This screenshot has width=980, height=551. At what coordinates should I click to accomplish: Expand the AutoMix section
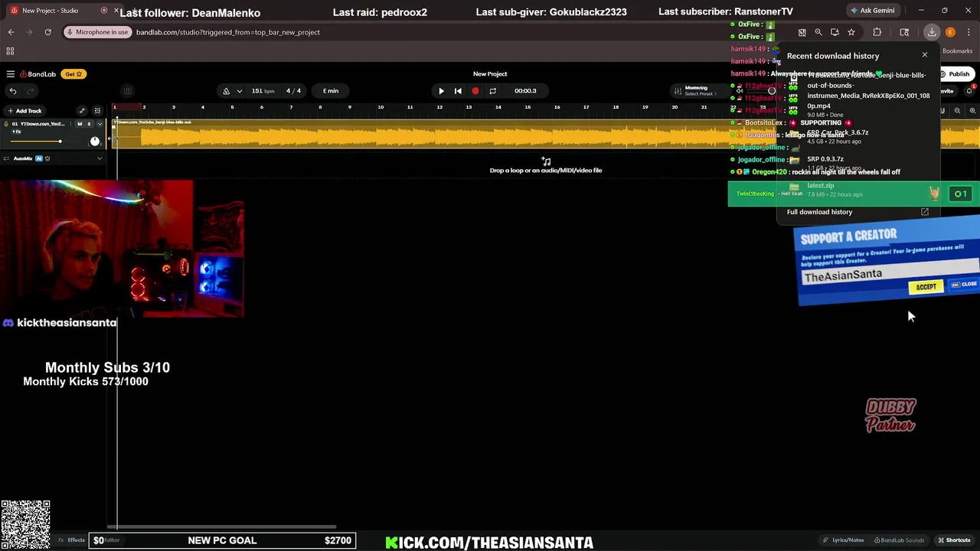[100, 158]
